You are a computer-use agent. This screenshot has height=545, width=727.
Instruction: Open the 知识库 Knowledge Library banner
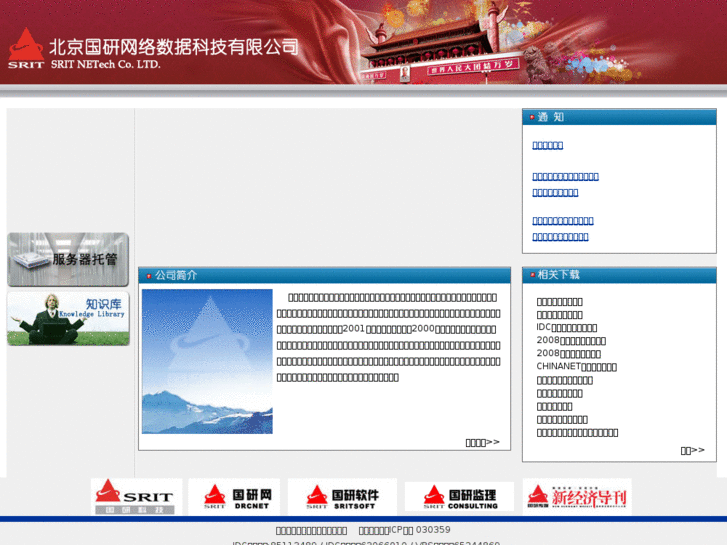tap(68, 318)
